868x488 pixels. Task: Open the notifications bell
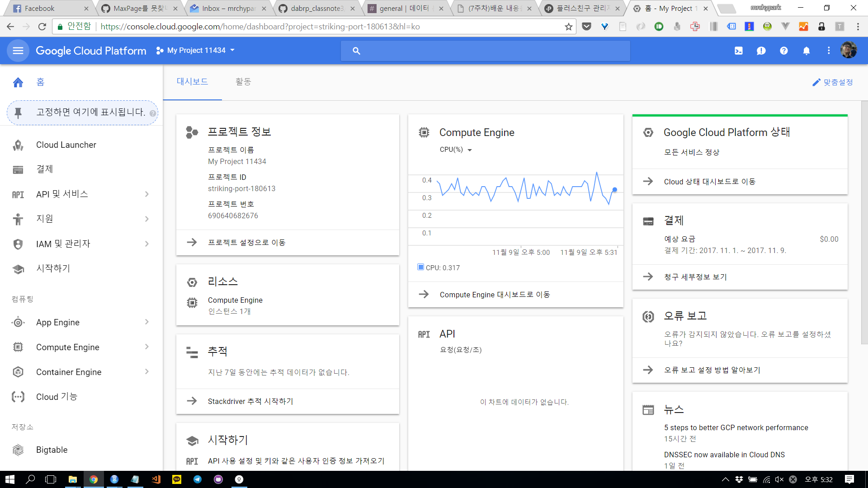(x=806, y=51)
